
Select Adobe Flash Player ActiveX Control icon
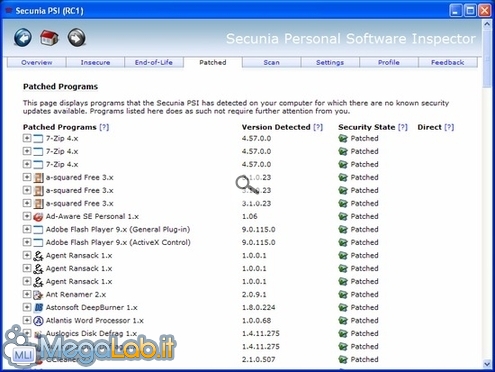(x=38, y=243)
